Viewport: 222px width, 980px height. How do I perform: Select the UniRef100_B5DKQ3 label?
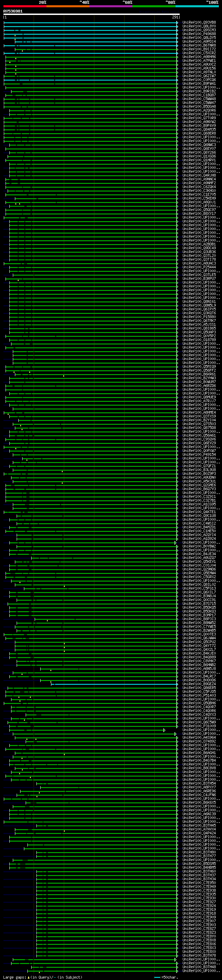[x=199, y=612]
